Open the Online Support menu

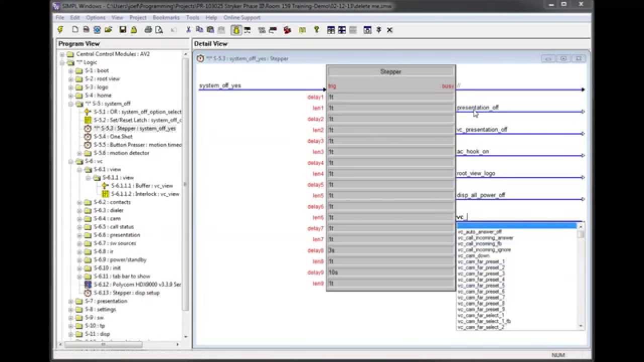[x=242, y=18]
